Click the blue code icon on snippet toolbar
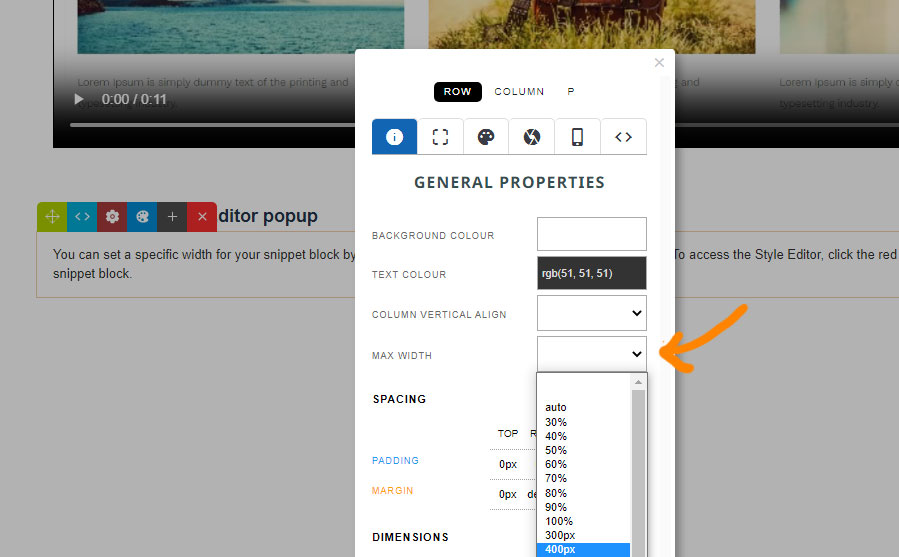The height and width of the screenshot is (557, 899). 82,217
